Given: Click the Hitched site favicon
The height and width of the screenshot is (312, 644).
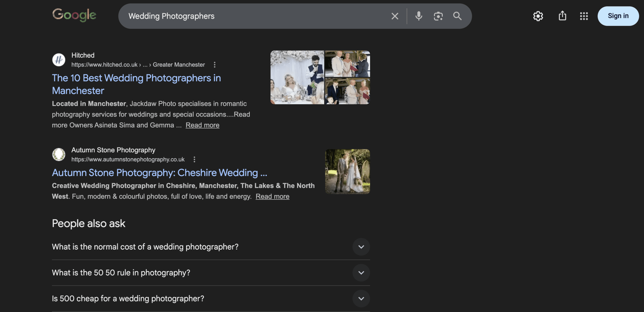Looking at the screenshot, I should click(x=59, y=60).
